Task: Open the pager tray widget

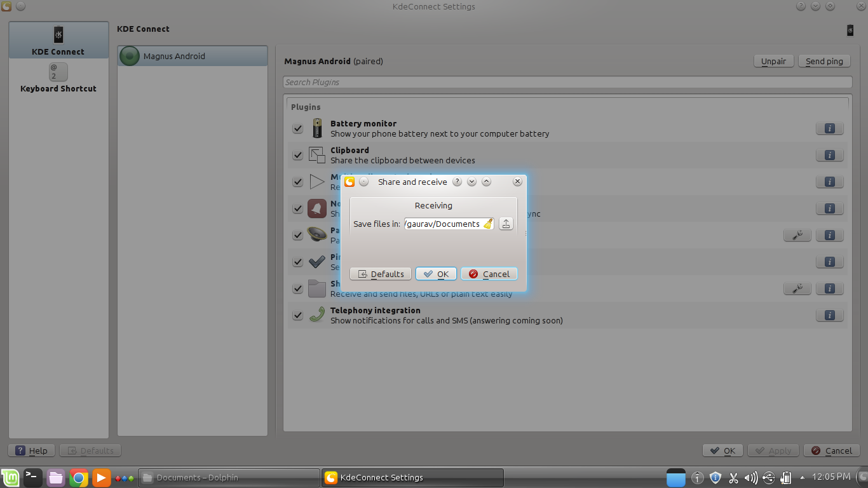Action: [x=676, y=478]
